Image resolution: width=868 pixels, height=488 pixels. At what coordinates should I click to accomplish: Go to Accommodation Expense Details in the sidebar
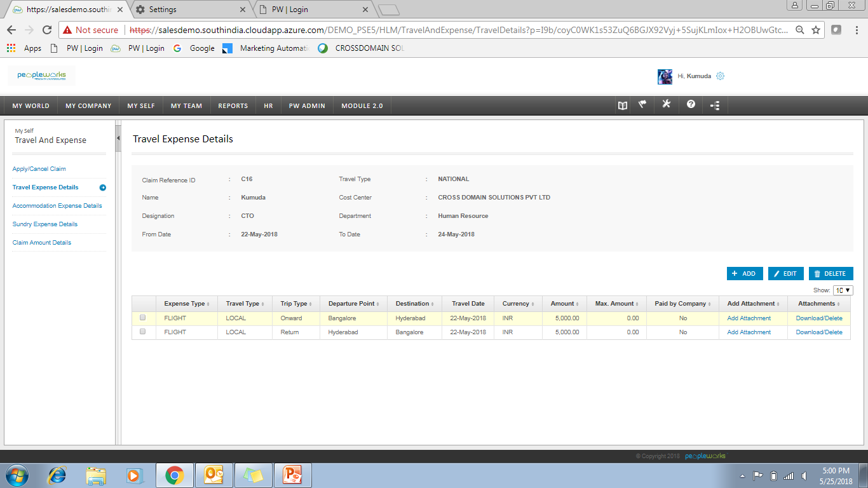pyautogui.click(x=57, y=206)
